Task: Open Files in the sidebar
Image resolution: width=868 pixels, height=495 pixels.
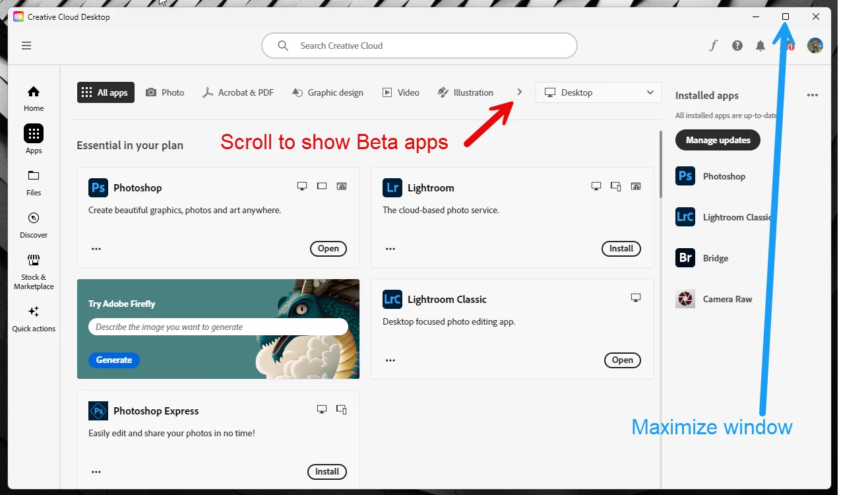Action: tap(34, 183)
